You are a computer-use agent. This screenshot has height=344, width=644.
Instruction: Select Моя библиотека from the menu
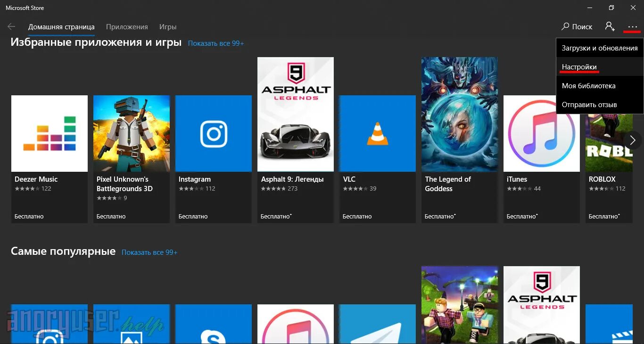point(600,86)
